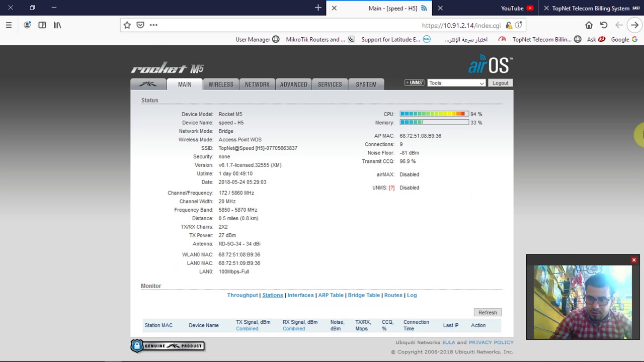The image size is (644, 362).
Task: Click the insecure lock warning icon
Action: [509, 25]
